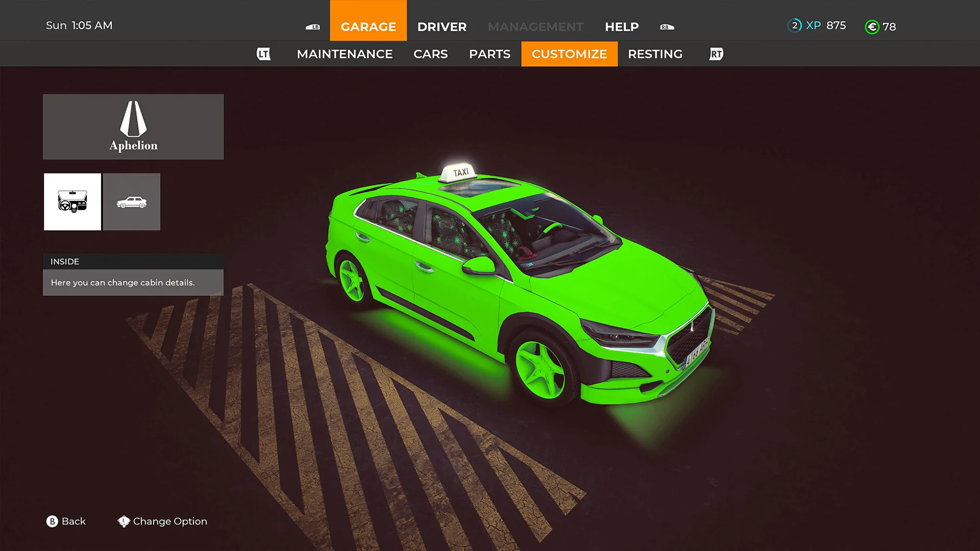Open the Driver menu
Image resolution: width=980 pixels, height=551 pixels.
pos(442,27)
